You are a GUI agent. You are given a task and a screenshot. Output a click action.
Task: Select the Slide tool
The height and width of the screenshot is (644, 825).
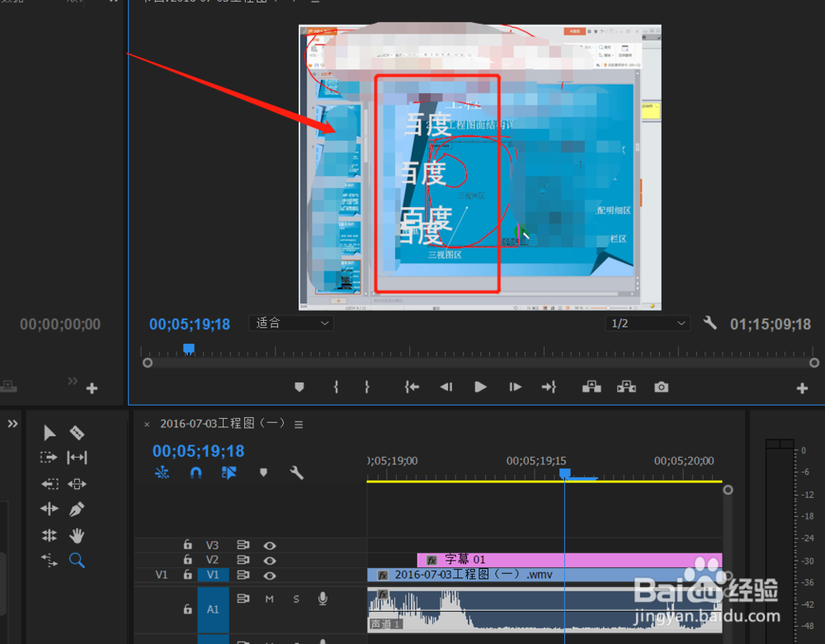(x=77, y=484)
